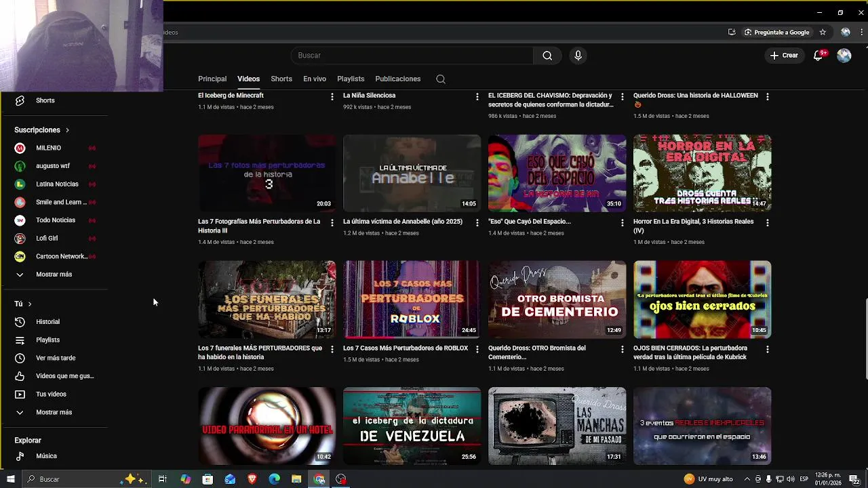
Task: Open 'Horror En La Era Digital' title
Action: pos(693,226)
